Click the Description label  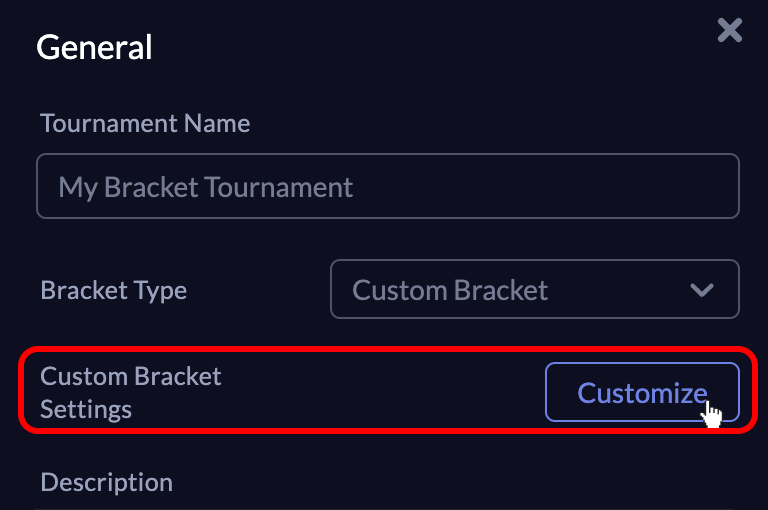106,483
